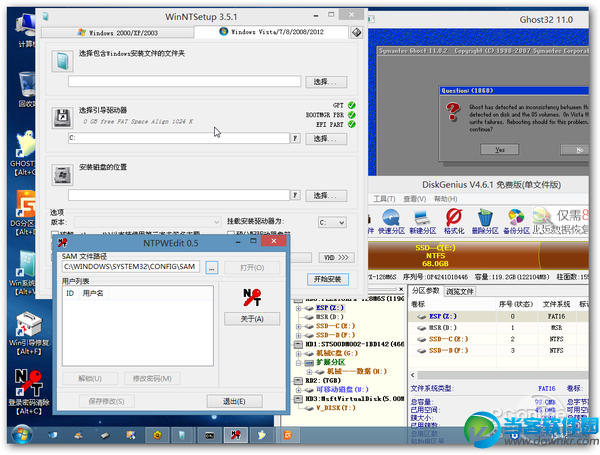Click the WinNTSetup taskbar button
Screen dimensions: 600x455
coord(182,435)
